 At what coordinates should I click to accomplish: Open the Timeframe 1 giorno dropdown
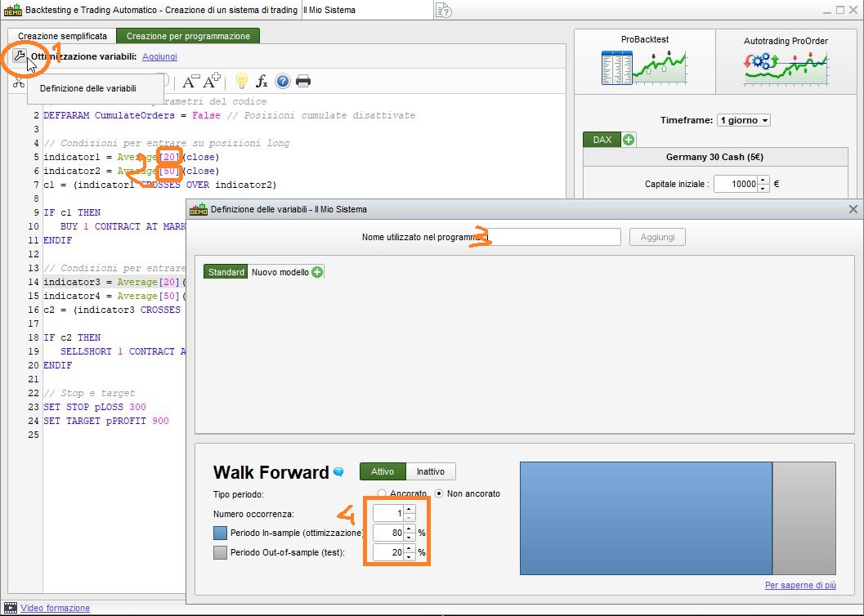click(x=743, y=121)
